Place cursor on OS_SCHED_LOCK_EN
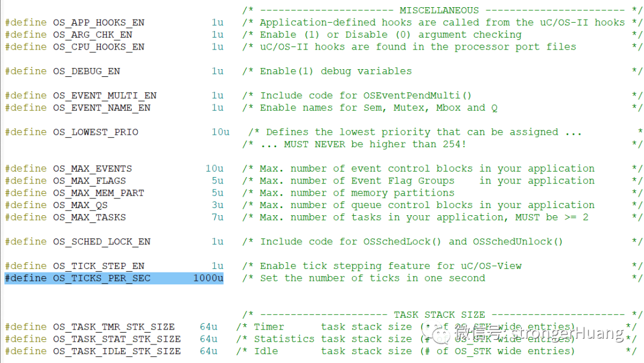This screenshot has width=644, height=363. tap(101, 242)
